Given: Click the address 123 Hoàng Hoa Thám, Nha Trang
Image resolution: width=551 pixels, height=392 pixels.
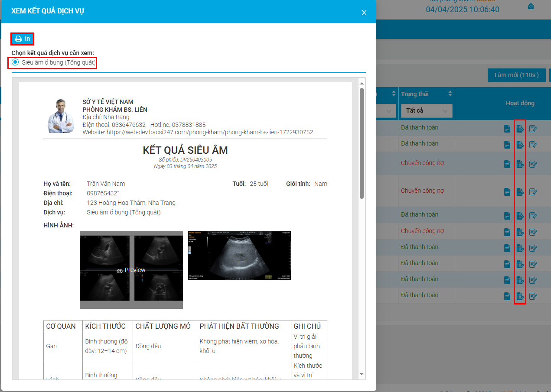Looking at the screenshot, I should coord(131,203).
